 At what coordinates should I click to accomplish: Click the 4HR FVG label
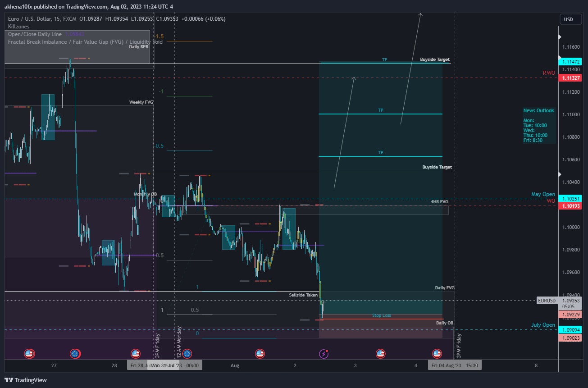tap(439, 202)
